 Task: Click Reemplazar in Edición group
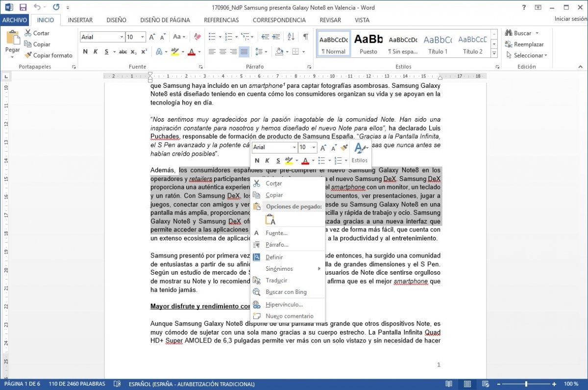[x=524, y=44]
